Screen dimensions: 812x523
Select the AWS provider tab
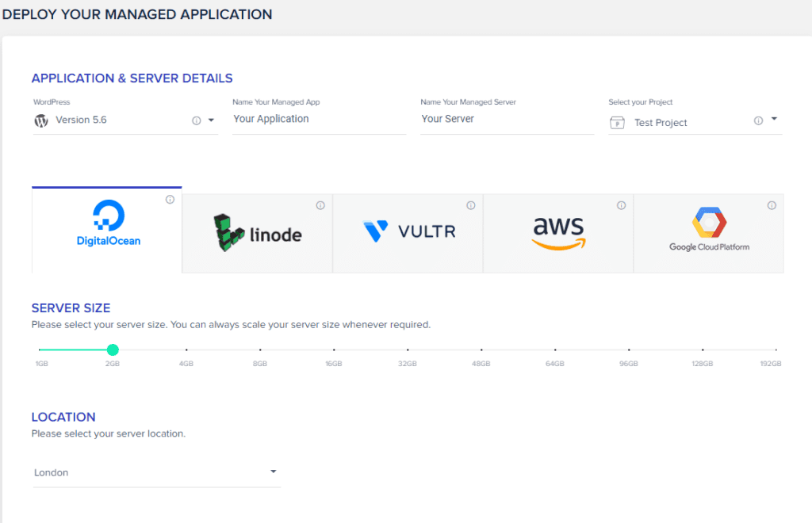click(x=558, y=233)
